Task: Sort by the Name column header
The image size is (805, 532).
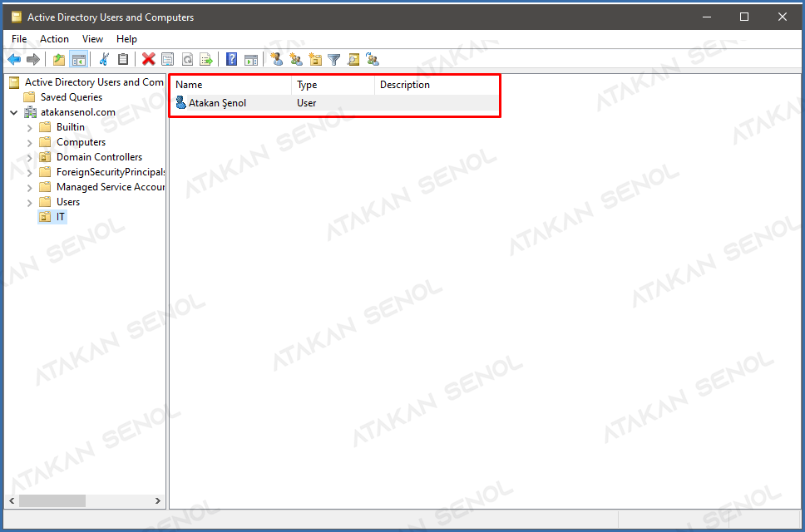Action: tap(230, 85)
